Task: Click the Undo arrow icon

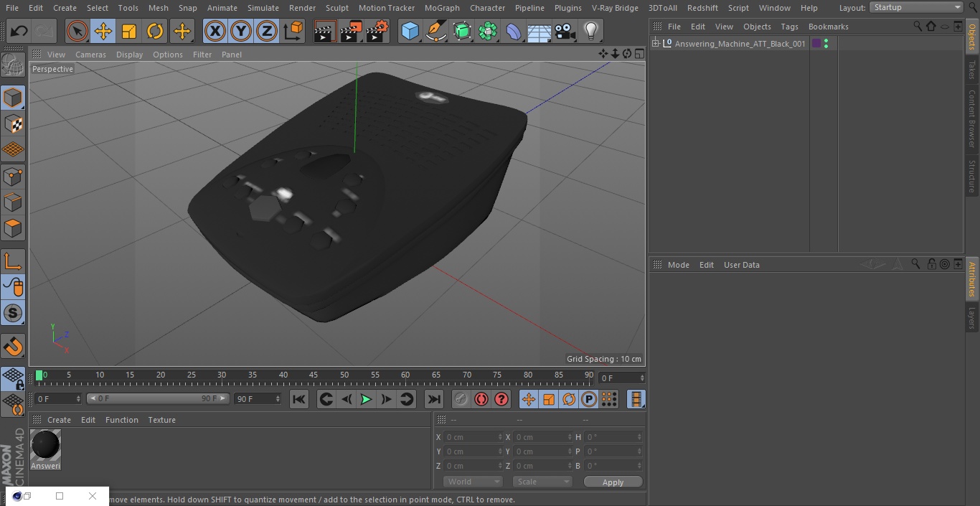Action: [19, 31]
